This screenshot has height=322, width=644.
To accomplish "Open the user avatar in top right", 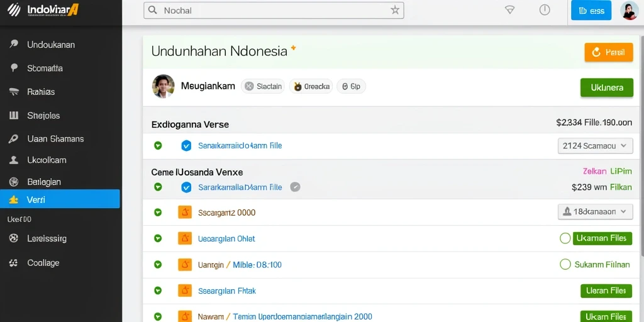I will (629, 11).
